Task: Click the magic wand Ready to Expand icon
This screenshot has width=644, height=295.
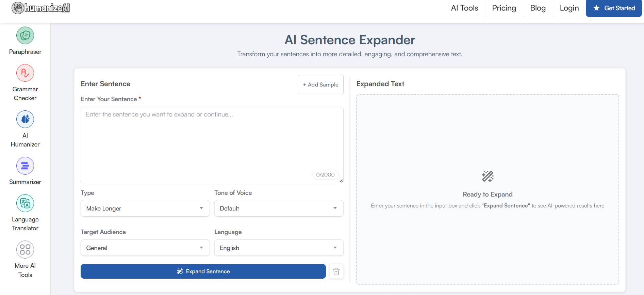Action: (x=488, y=176)
